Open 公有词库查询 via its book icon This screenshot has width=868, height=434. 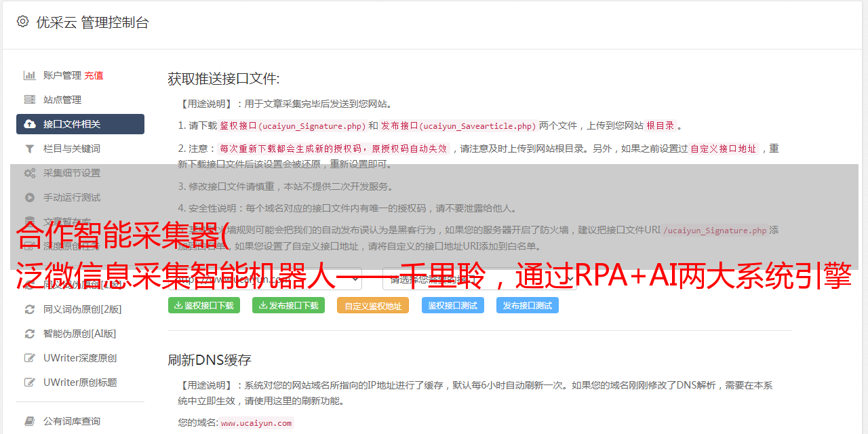click(x=30, y=421)
